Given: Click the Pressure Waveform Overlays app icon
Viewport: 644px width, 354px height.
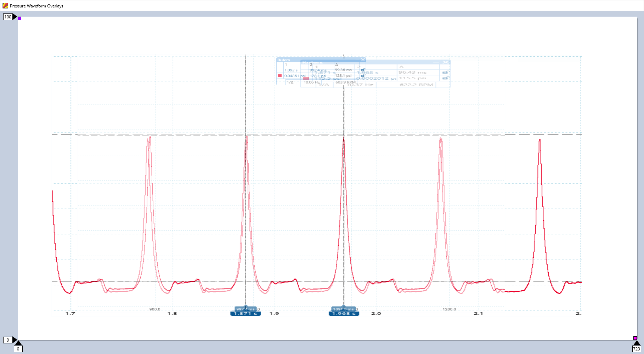Looking at the screenshot, I should coord(5,6).
